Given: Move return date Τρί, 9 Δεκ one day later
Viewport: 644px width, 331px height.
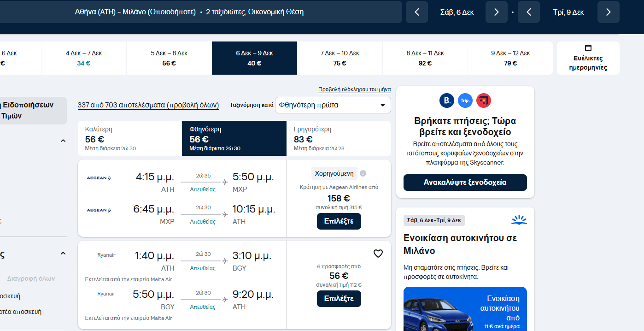Looking at the screenshot, I should point(608,12).
